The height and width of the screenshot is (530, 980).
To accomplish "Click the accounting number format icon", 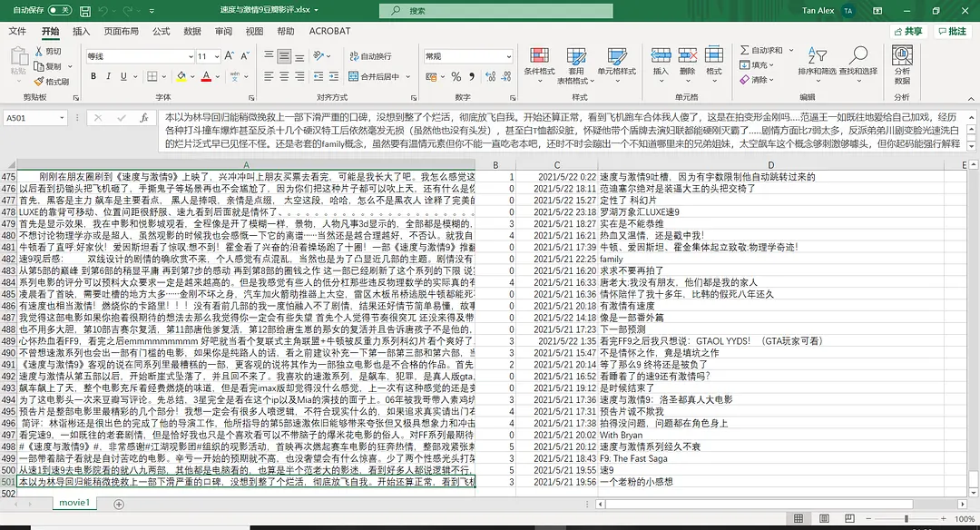I will pos(431,76).
